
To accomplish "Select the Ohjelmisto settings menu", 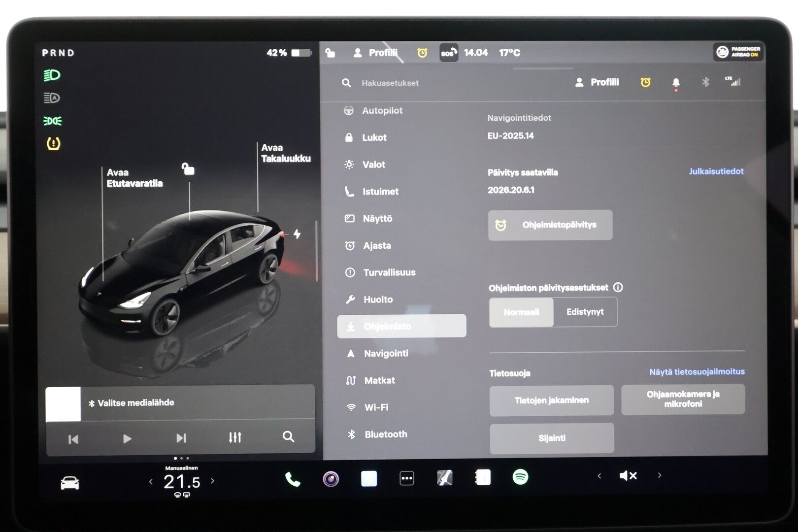I will pyautogui.click(x=402, y=326).
